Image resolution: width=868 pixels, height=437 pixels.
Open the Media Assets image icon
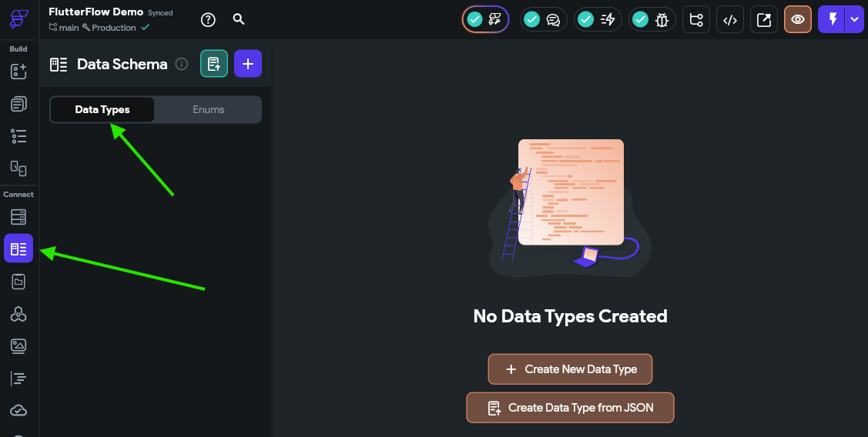(x=18, y=346)
